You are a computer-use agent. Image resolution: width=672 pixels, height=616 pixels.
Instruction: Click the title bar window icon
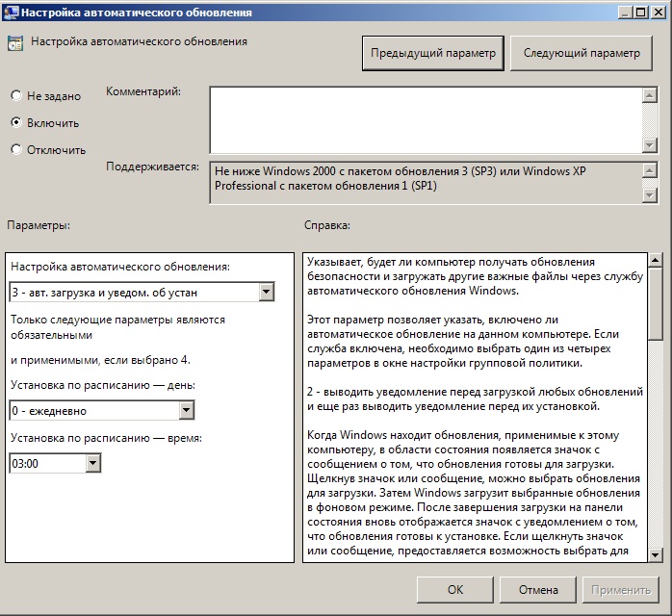pyautogui.click(x=11, y=12)
